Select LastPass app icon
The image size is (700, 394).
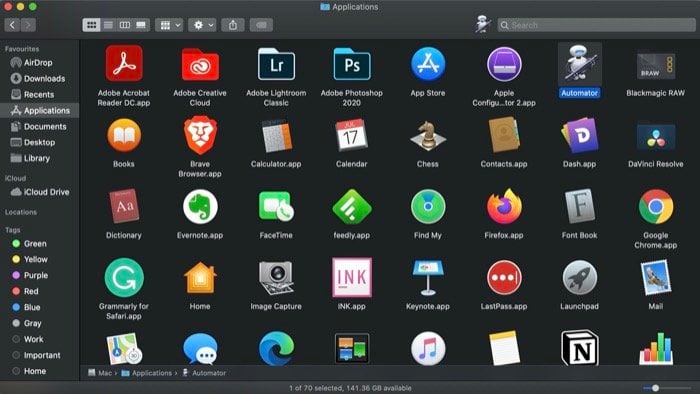(x=504, y=278)
